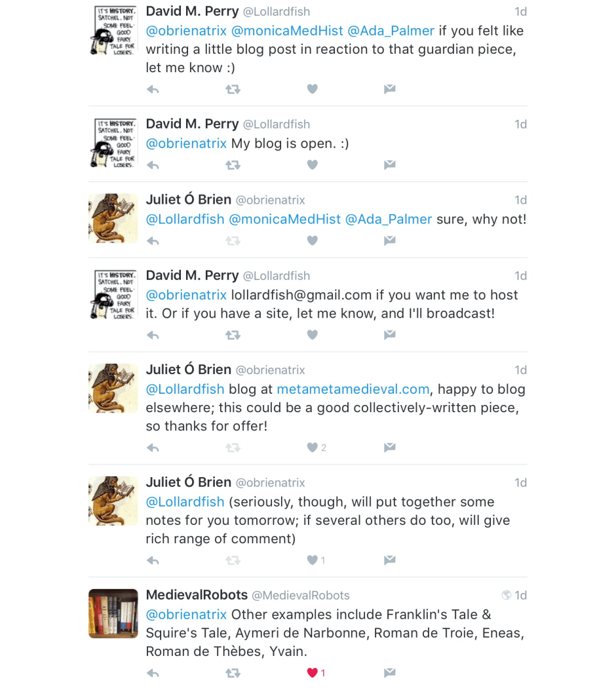Reply to Juliet's "sure, why not!" tweet
The width and height of the screenshot is (616, 688).
click(153, 241)
